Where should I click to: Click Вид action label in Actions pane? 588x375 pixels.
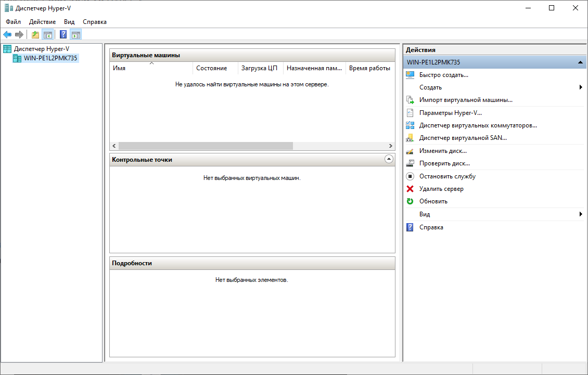pyautogui.click(x=425, y=214)
